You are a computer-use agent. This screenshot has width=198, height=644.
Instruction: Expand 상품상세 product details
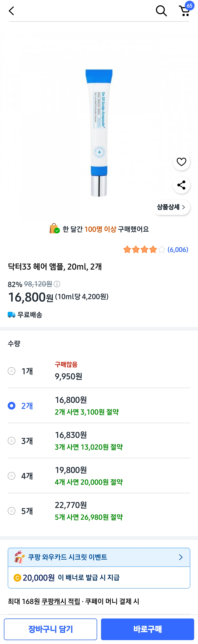point(171,207)
